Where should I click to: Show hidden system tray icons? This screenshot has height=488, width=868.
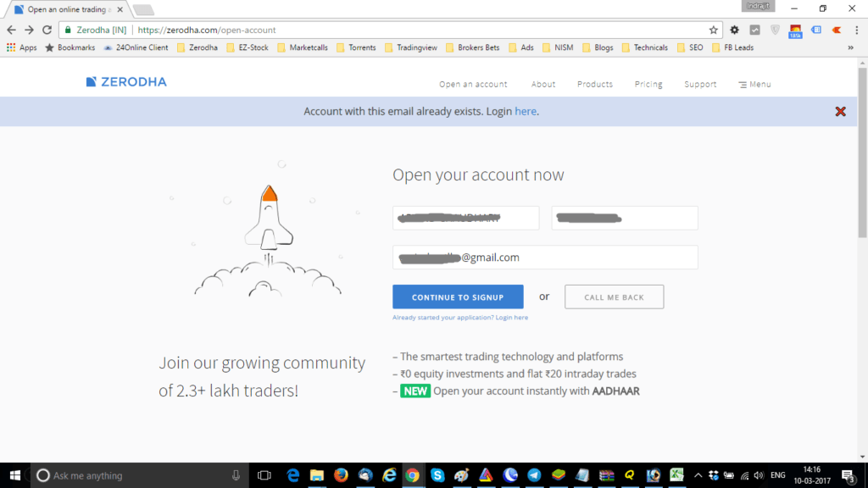click(x=698, y=475)
